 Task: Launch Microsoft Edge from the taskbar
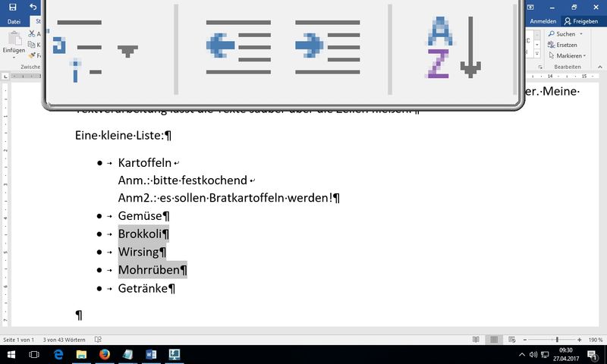coord(58,354)
